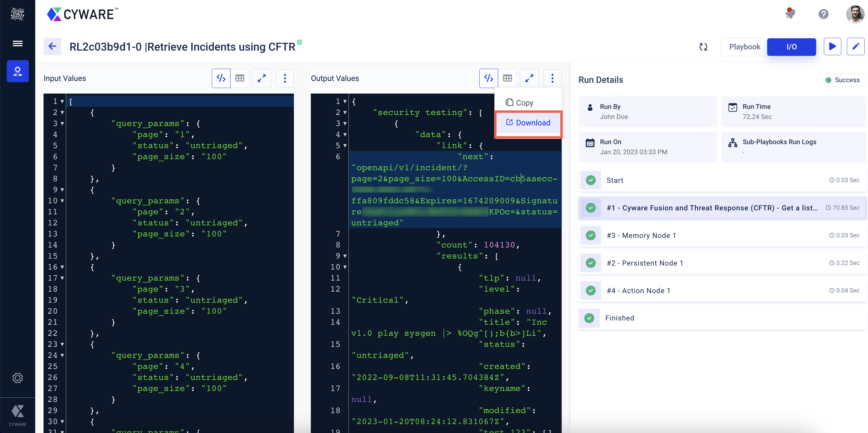Click the refresh/sync icon top right
Viewport: 868px width, 433px height.
(703, 47)
